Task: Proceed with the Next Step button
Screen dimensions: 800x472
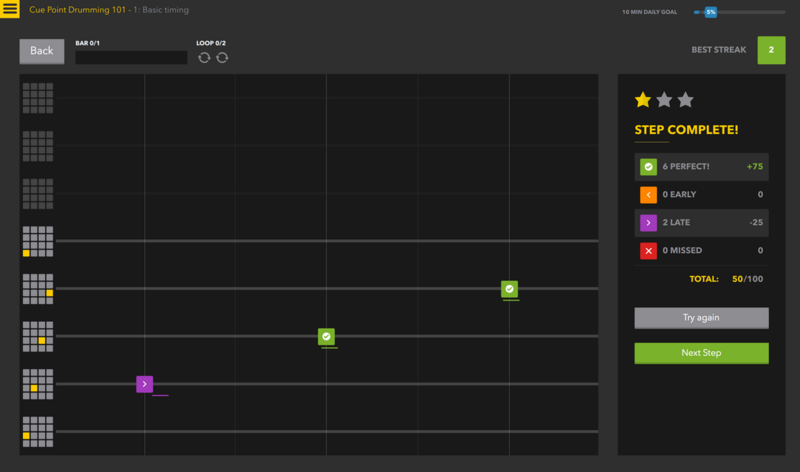Action: click(x=701, y=353)
